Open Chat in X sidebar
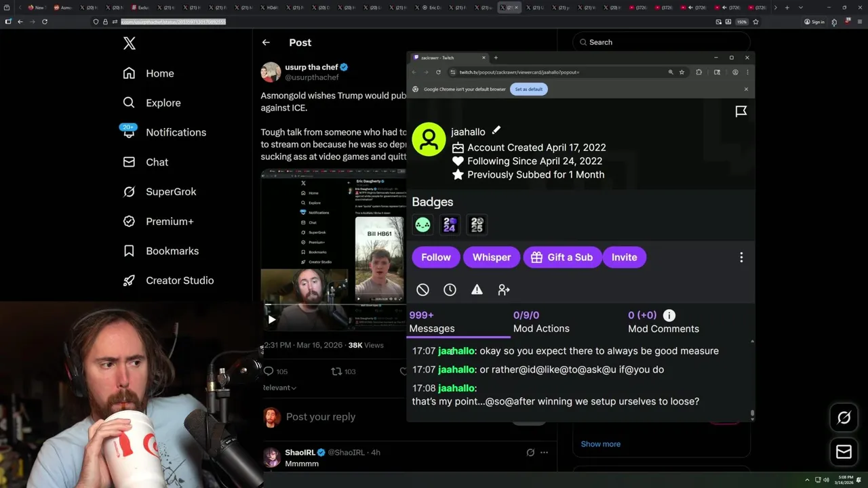This screenshot has height=488, width=868. point(145,162)
